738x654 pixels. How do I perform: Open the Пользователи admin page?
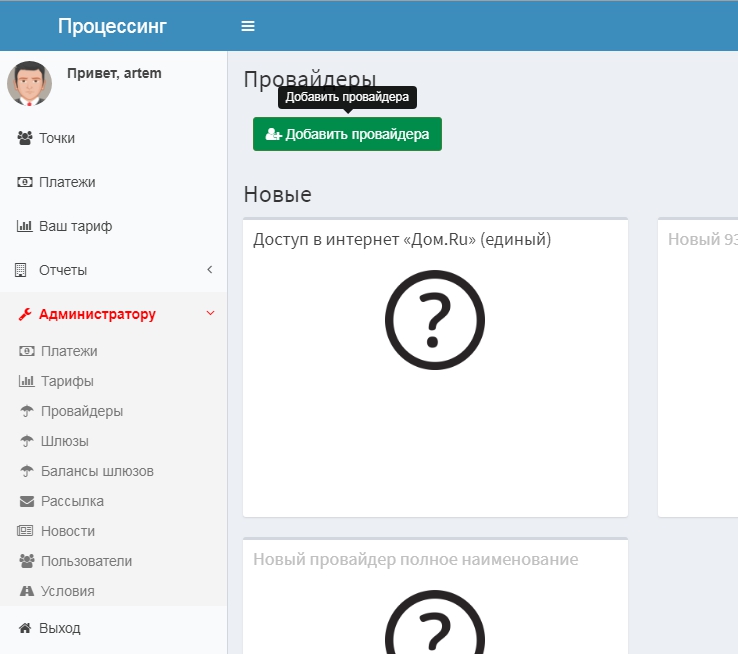tap(86, 561)
